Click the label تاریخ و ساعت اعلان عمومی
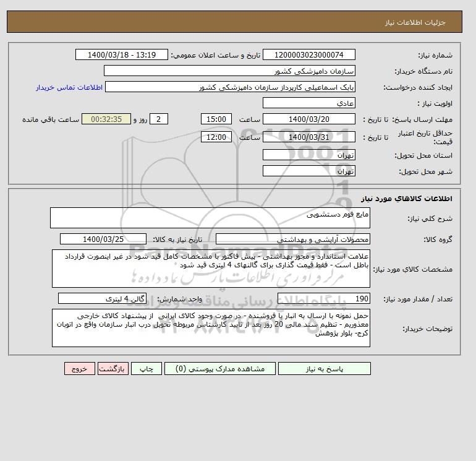The image size is (476, 461). pyautogui.click(x=216, y=55)
